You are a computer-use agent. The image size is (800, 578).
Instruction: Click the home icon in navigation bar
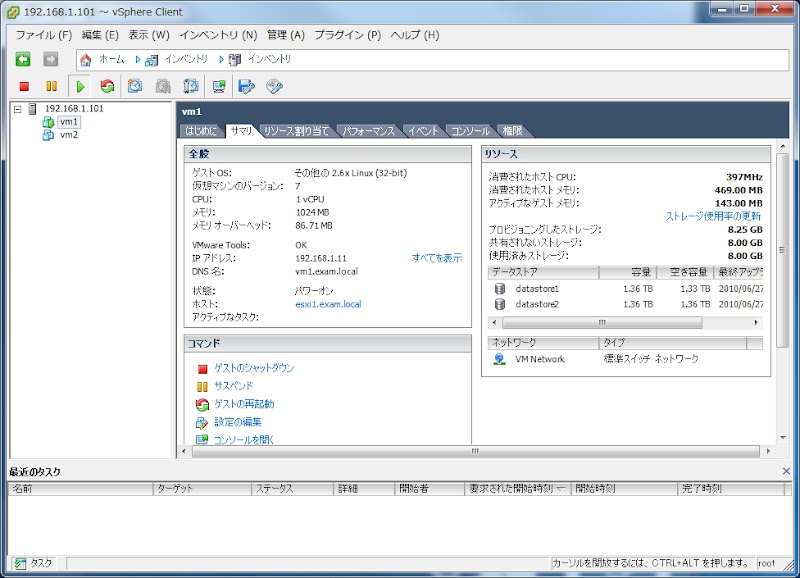86,60
